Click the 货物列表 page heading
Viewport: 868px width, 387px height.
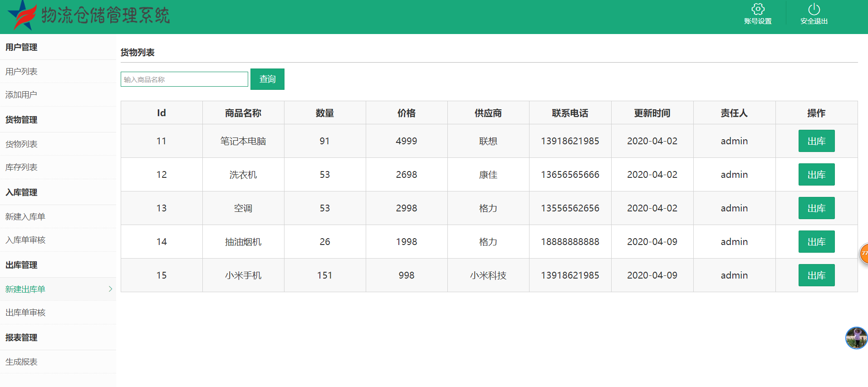click(x=137, y=53)
